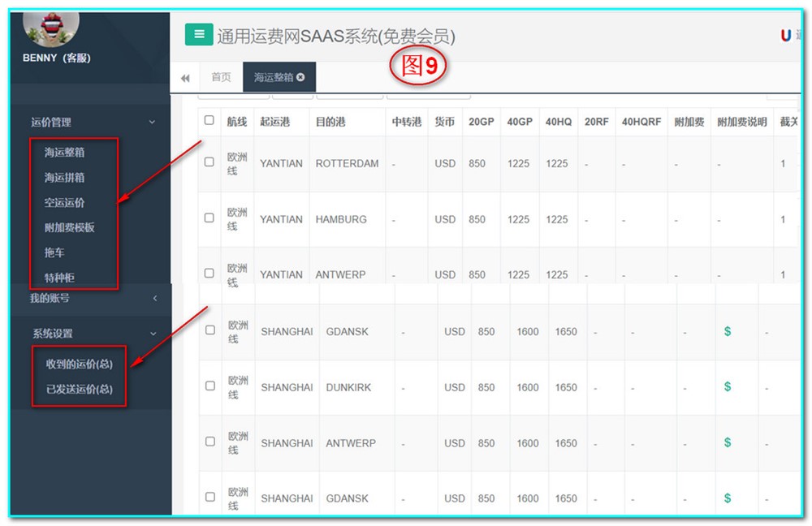Tick the checkbox for the SHANGHAI–DUNKIRK row
The width and height of the screenshot is (812, 526).
210,386
